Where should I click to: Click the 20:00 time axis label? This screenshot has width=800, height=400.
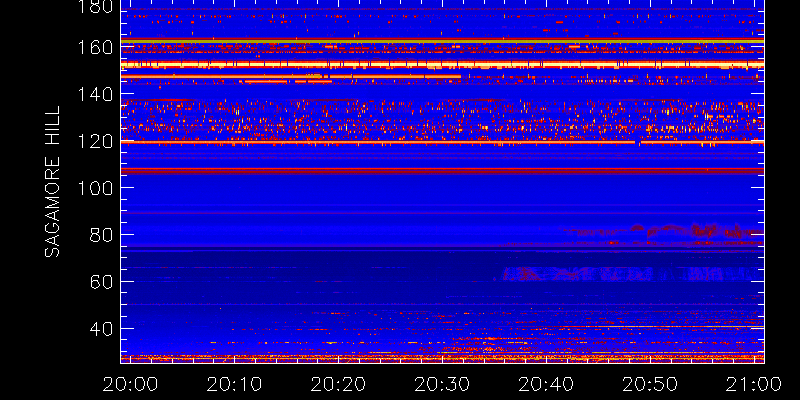(x=130, y=384)
